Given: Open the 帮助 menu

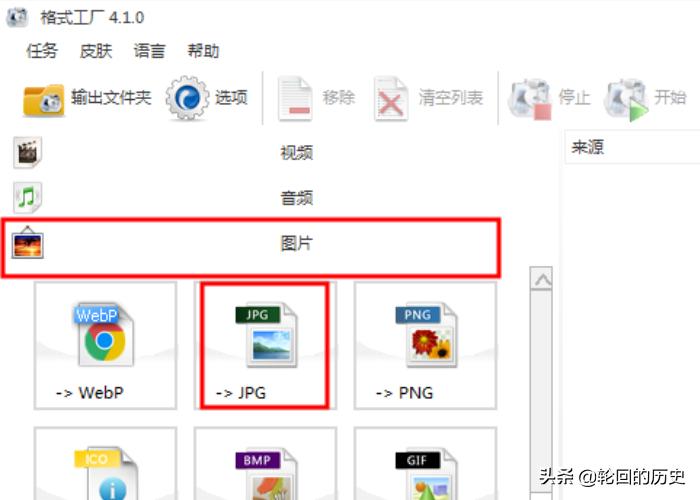Looking at the screenshot, I should 203,50.
